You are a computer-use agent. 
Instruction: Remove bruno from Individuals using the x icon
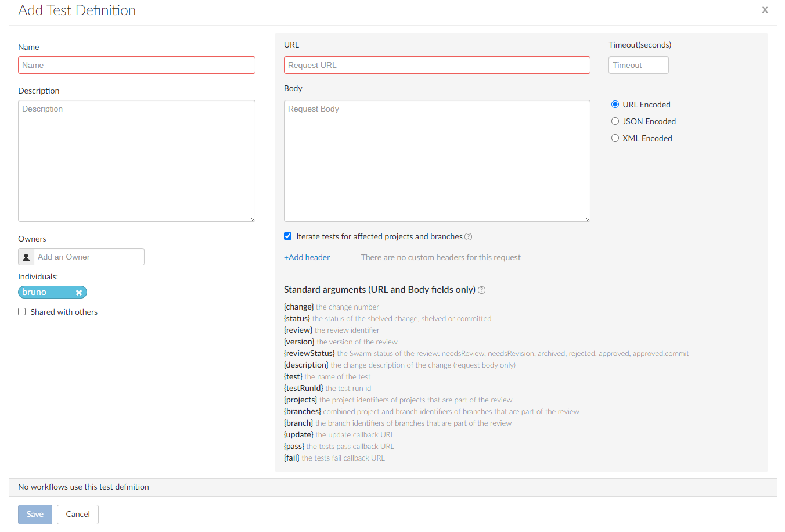79,292
